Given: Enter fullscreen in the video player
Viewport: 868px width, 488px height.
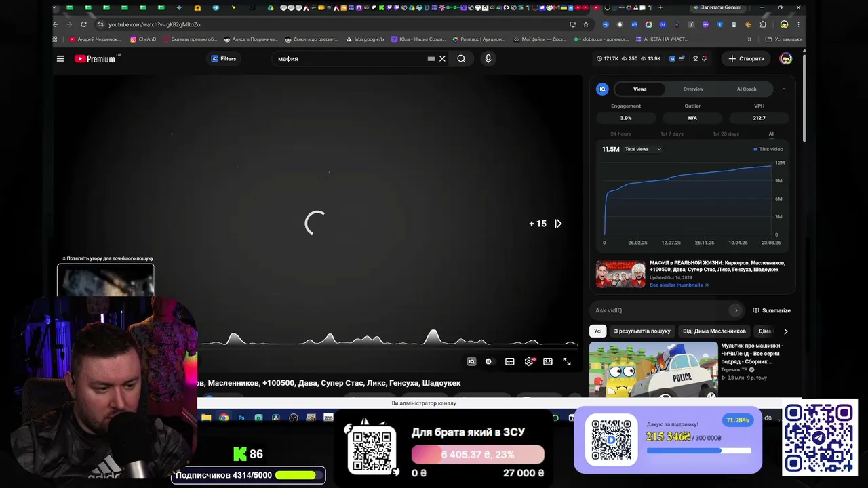Looking at the screenshot, I should (567, 362).
